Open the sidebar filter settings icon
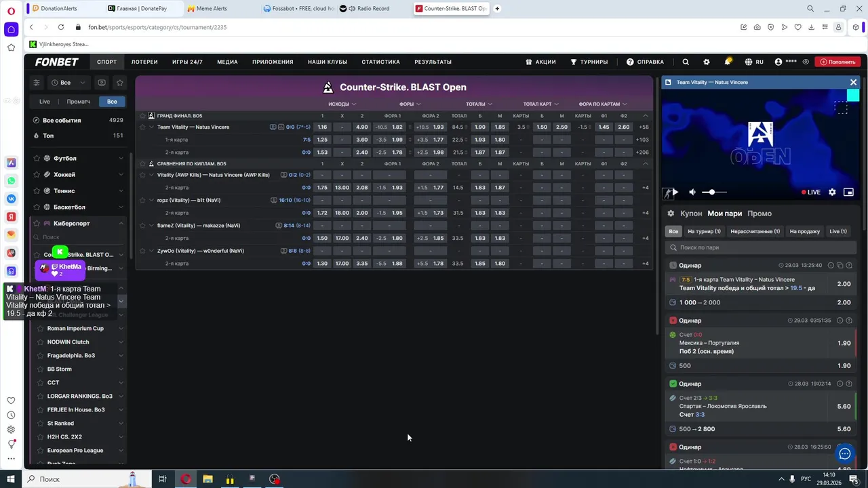 pos(37,83)
